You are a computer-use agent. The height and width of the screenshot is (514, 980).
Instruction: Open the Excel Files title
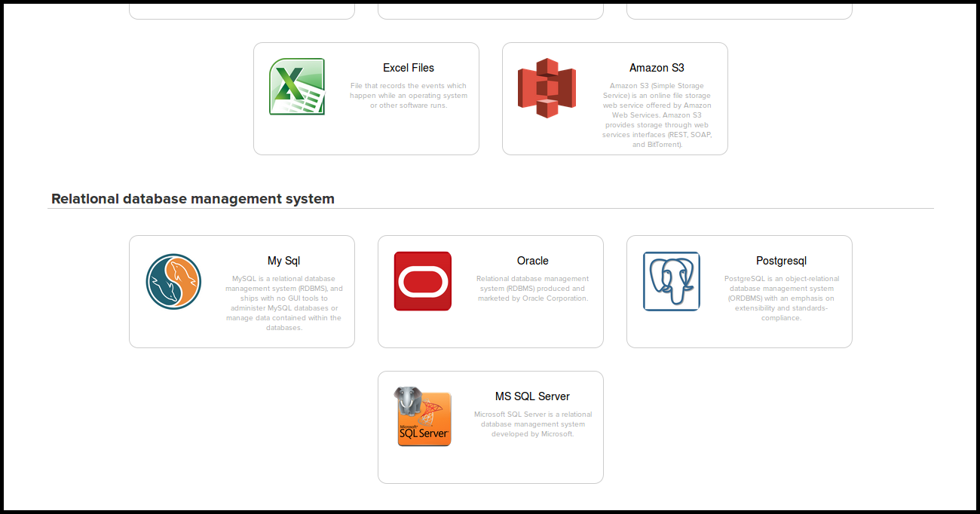tap(409, 68)
